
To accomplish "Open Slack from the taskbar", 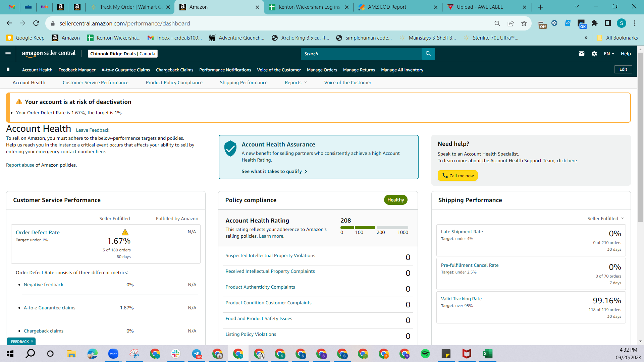I will pos(176,354).
